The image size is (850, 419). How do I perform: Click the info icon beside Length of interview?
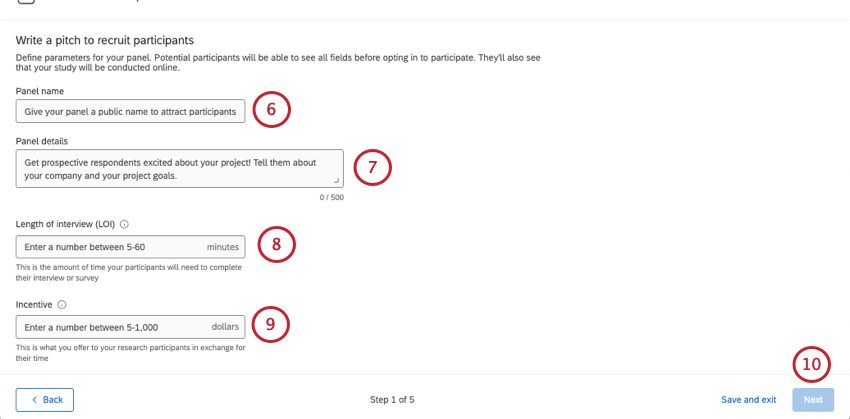124,225
